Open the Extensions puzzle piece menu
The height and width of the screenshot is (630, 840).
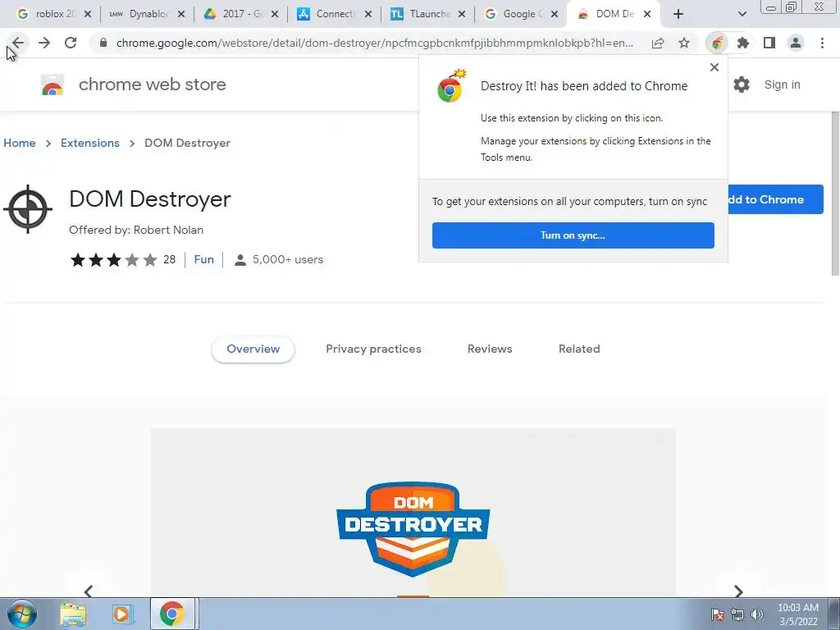tap(743, 43)
